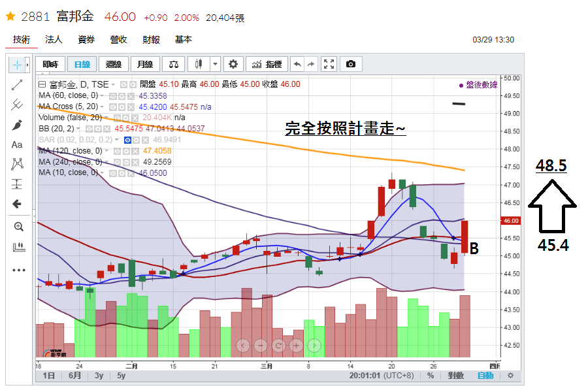This screenshot has height=392, width=588.
Task: Toggle visibility of Volume (false, 20)
Action: click(117, 118)
